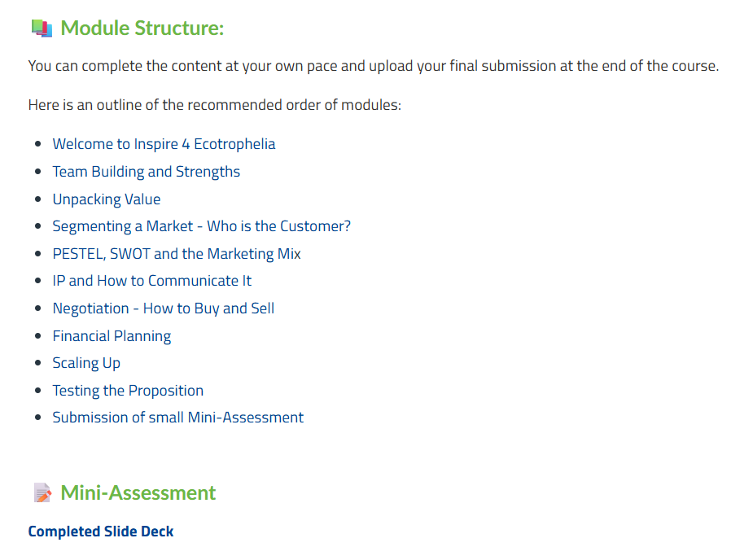The width and height of the screenshot is (753, 560).
Task: Click the bullet point beside Unpacking Value
Action: tap(37, 200)
